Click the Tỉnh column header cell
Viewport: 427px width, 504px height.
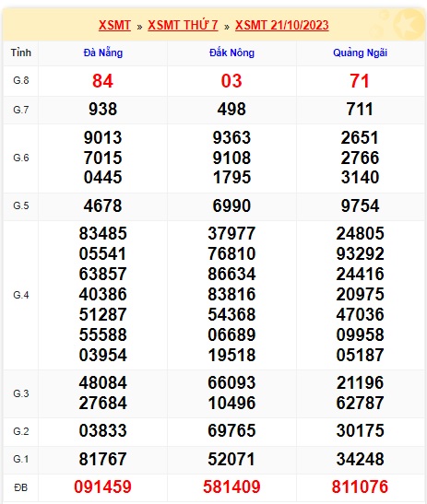[x=21, y=53]
